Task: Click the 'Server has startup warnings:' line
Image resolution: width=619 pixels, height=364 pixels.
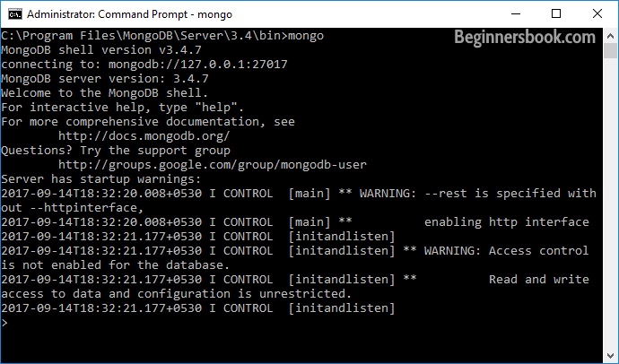Action: tap(101, 179)
